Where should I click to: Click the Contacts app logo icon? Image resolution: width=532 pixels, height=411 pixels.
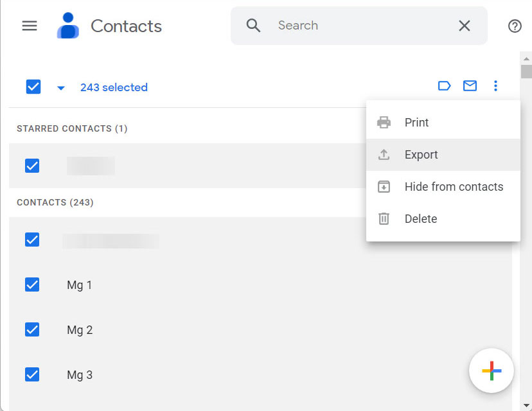[67, 26]
